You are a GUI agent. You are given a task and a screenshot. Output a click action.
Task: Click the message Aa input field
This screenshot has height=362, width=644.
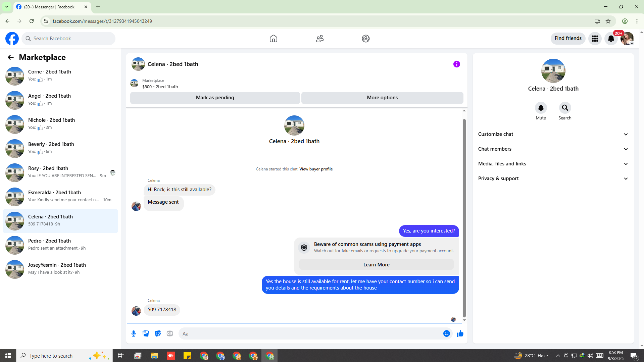pos(310,333)
